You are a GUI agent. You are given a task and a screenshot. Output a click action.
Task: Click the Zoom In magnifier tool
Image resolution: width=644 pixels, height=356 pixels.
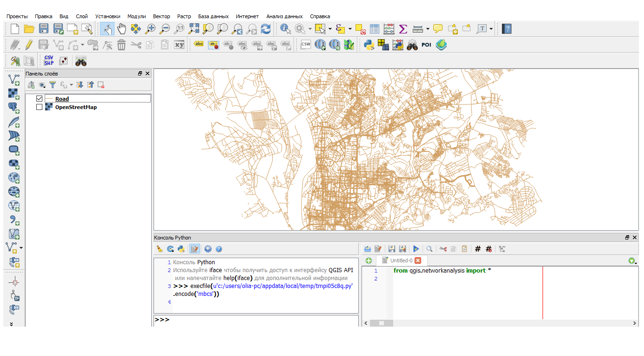point(150,29)
